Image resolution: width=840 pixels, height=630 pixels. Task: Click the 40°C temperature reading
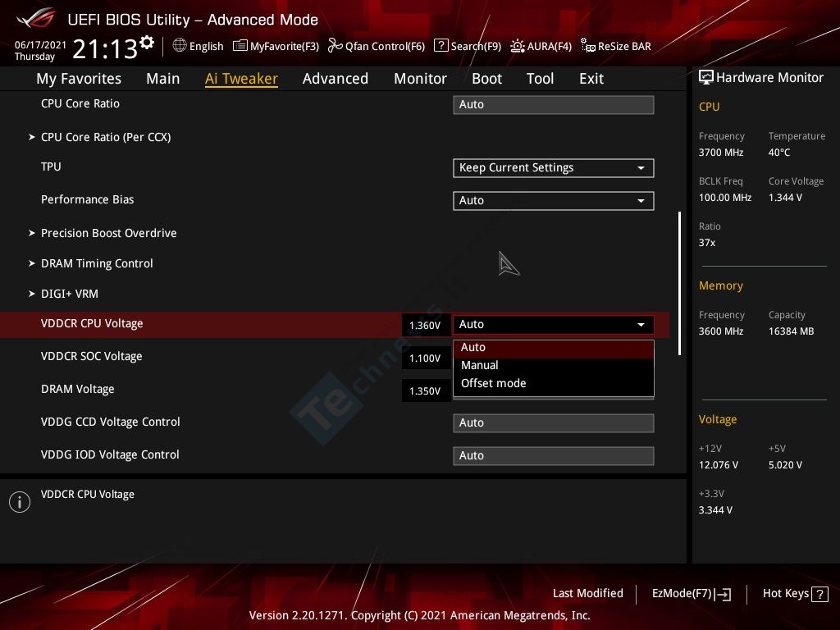click(x=779, y=153)
